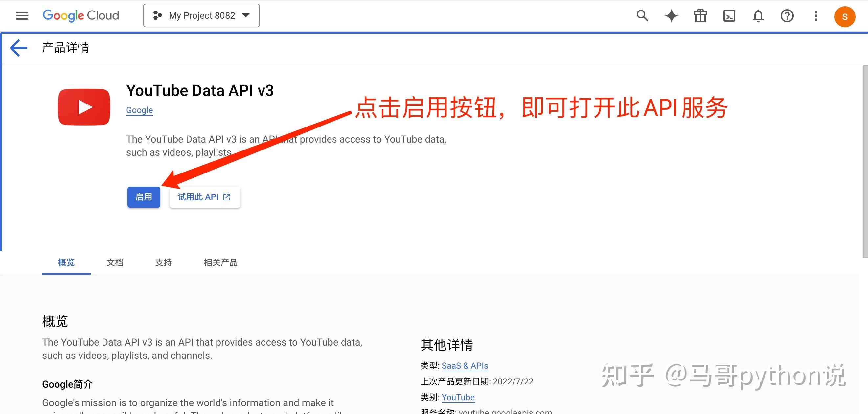Screen dimensions: 868x414
Task: Open the SaaS & APIs link
Action: [x=465, y=365]
